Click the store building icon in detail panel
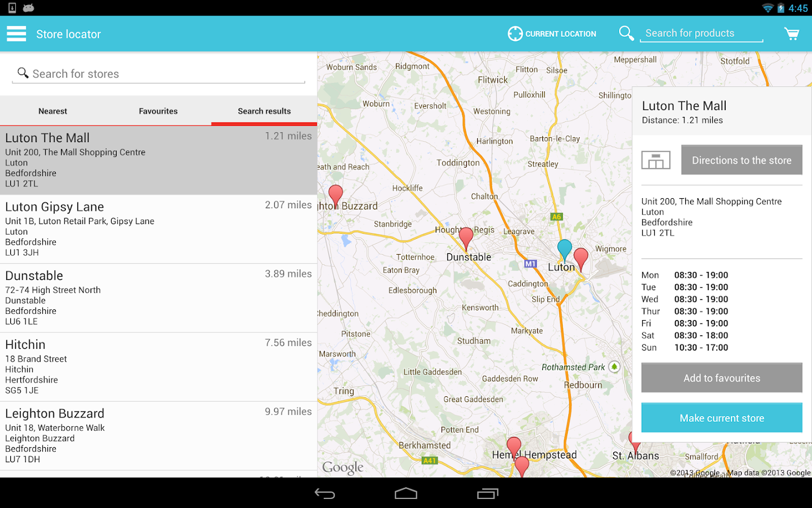 (656, 160)
